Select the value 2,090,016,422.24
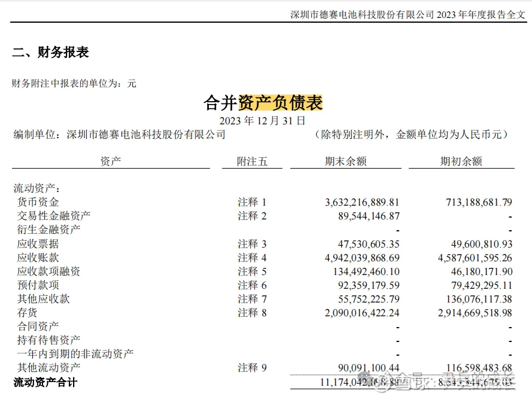This screenshot has width=532, height=400. pyautogui.click(x=362, y=313)
